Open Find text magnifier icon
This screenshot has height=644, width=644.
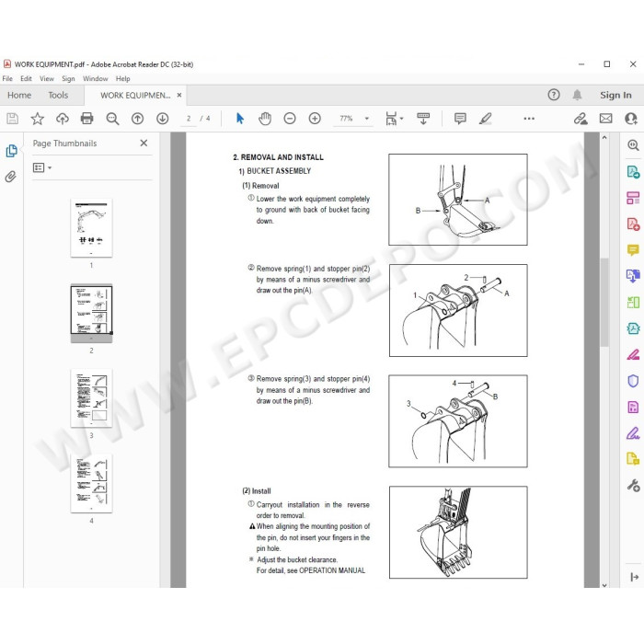[112, 119]
